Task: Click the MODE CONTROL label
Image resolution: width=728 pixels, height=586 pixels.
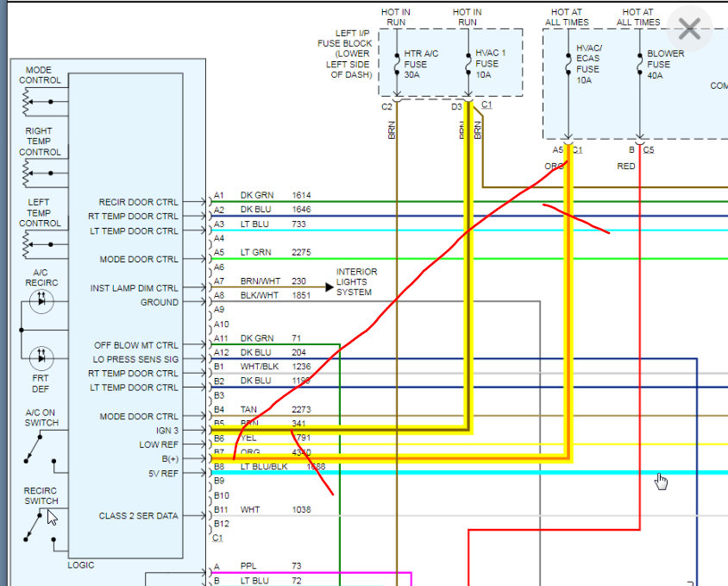Action: (40, 75)
